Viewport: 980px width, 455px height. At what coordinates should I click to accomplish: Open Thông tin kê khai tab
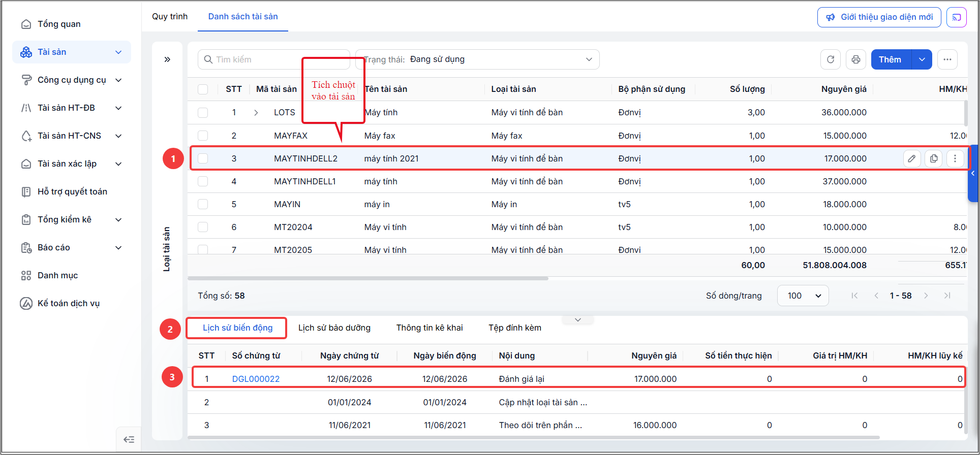click(430, 328)
